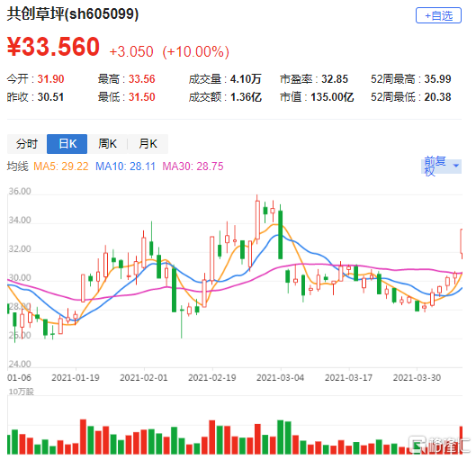Click the 成交量 value 4.10万
The image size is (476, 460).
point(246,79)
